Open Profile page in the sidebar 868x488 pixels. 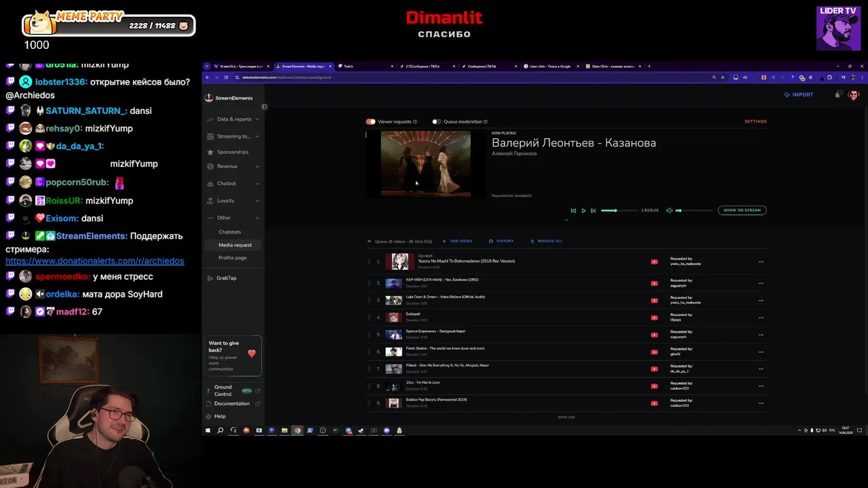tap(233, 258)
